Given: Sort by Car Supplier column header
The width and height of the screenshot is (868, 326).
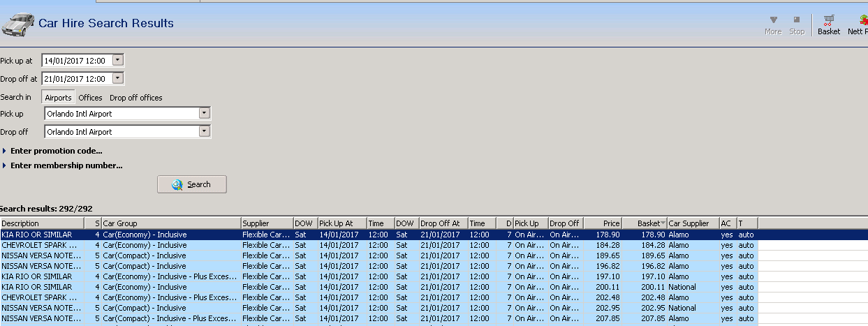Looking at the screenshot, I should [x=693, y=223].
